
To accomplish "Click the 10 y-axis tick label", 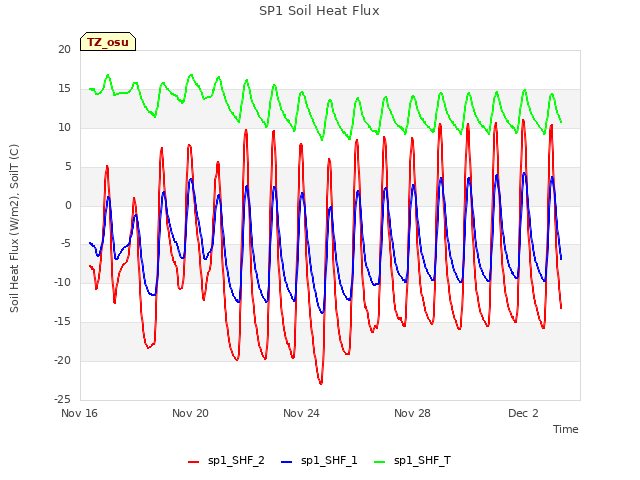I will (x=64, y=127).
